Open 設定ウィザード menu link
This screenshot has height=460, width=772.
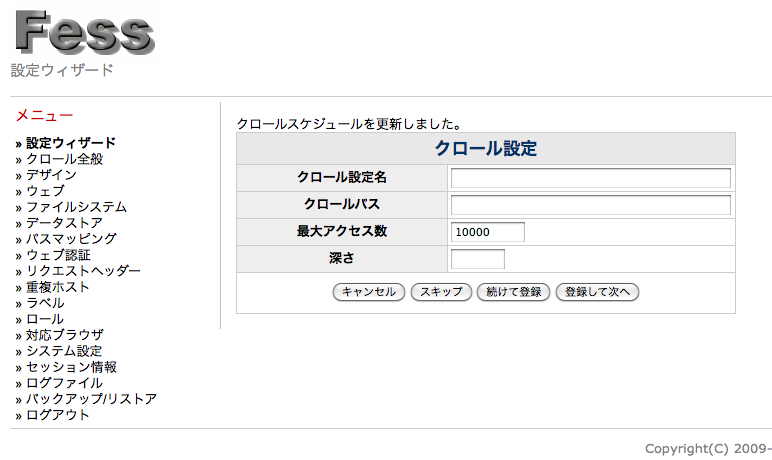pyautogui.click(x=70, y=143)
